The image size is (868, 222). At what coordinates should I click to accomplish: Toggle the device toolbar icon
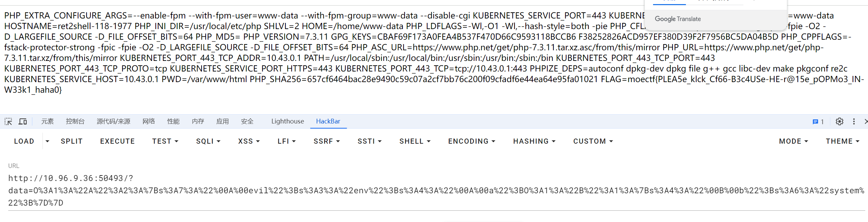[x=23, y=121]
